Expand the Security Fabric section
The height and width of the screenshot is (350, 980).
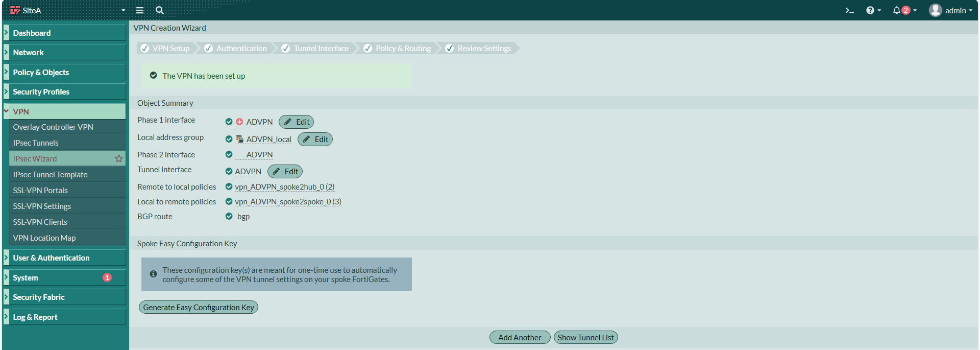(x=64, y=297)
